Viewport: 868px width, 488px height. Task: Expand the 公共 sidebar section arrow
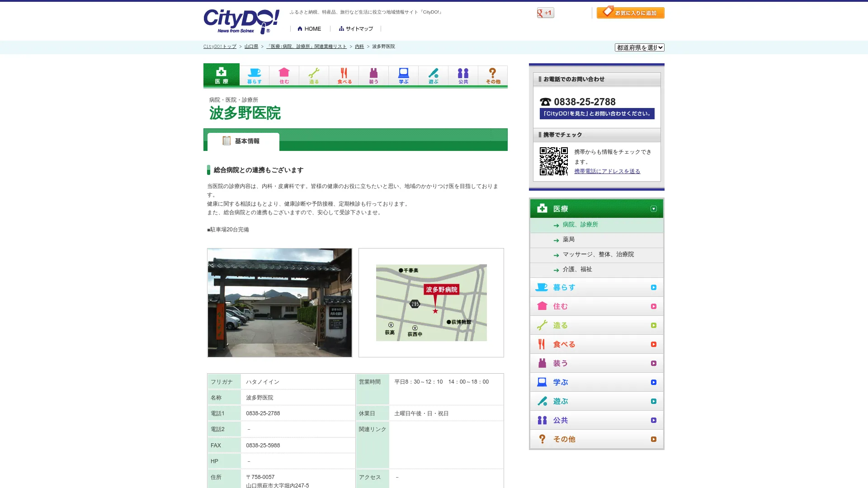point(654,420)
